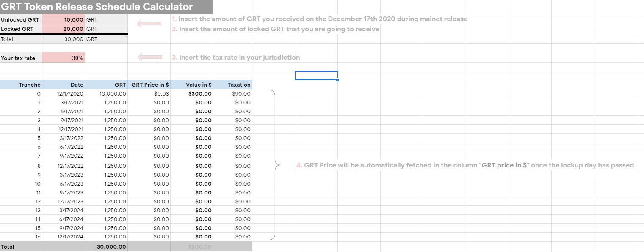Click the date cell 6/17/2023

click(64, 184)
